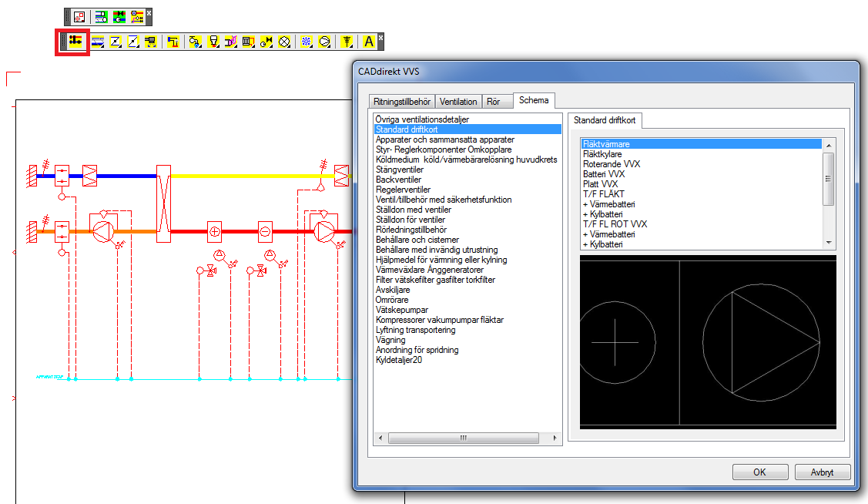Select Köldmedium köld/värmebärarelösning huvudkrets entry

[467, 160]
